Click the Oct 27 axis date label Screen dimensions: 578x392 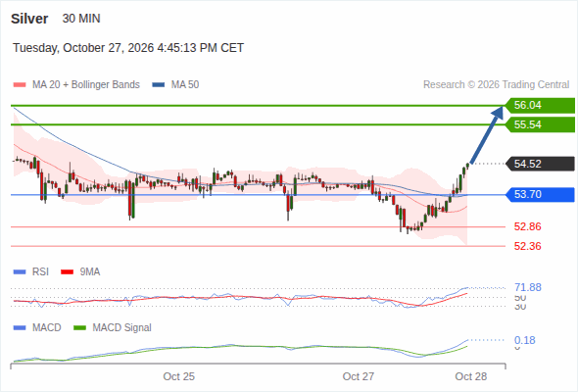[x=359, y=376]
